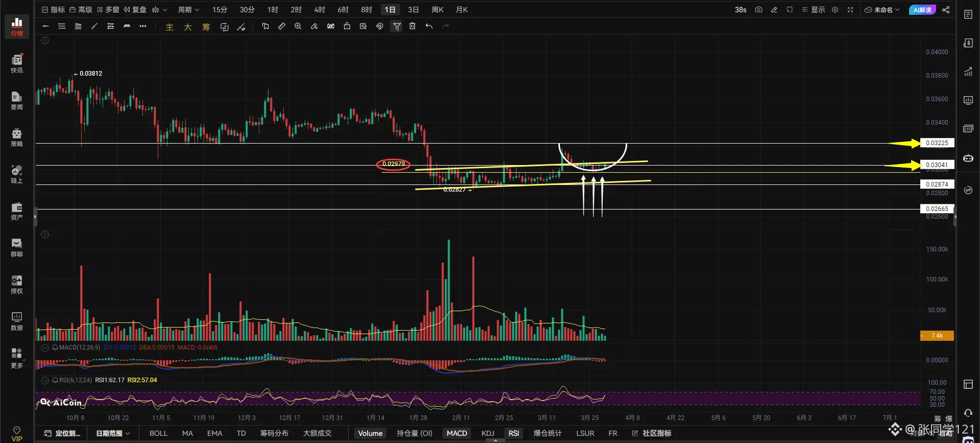Take a chart screenshot with camera icon
Image resolution: width=980 pixels, height=443 pixels.
[758, 10]
